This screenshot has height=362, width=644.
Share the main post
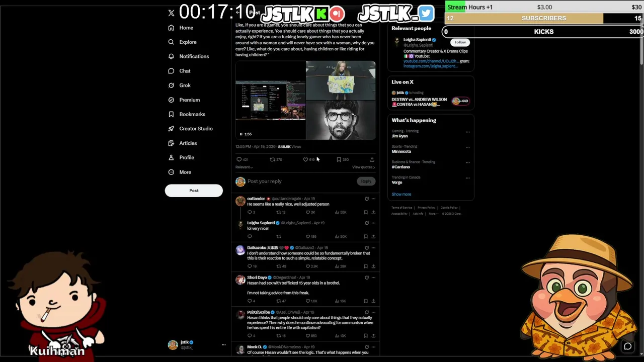point(372,159)
